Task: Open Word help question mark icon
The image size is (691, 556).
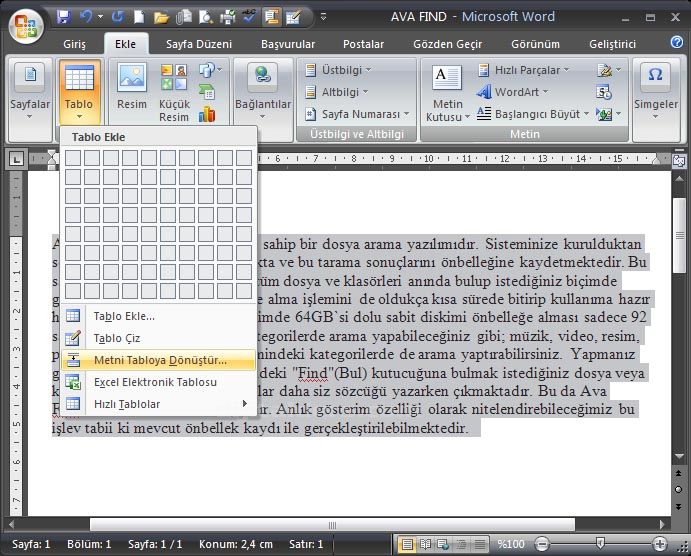Action: pyautogui.click(x=676, y=42)
